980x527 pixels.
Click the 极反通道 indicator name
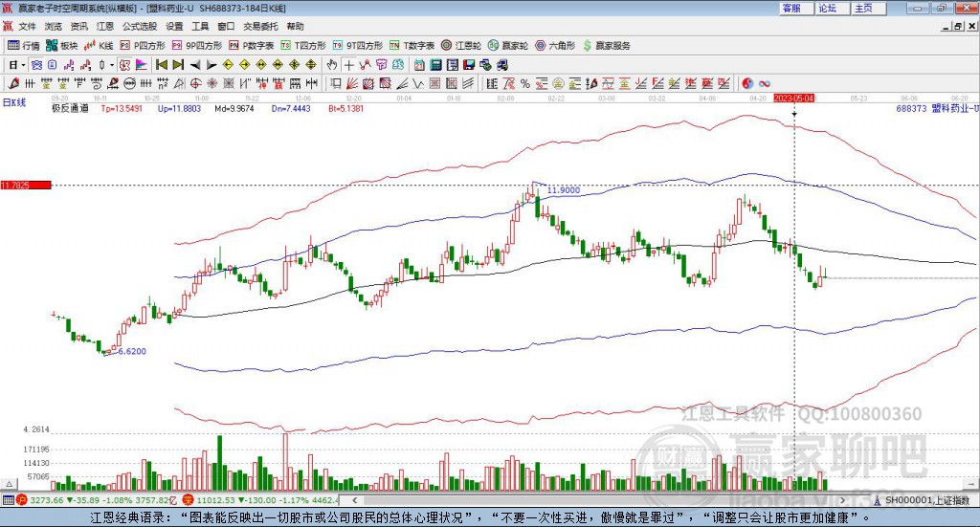click(x=70, y=108)
